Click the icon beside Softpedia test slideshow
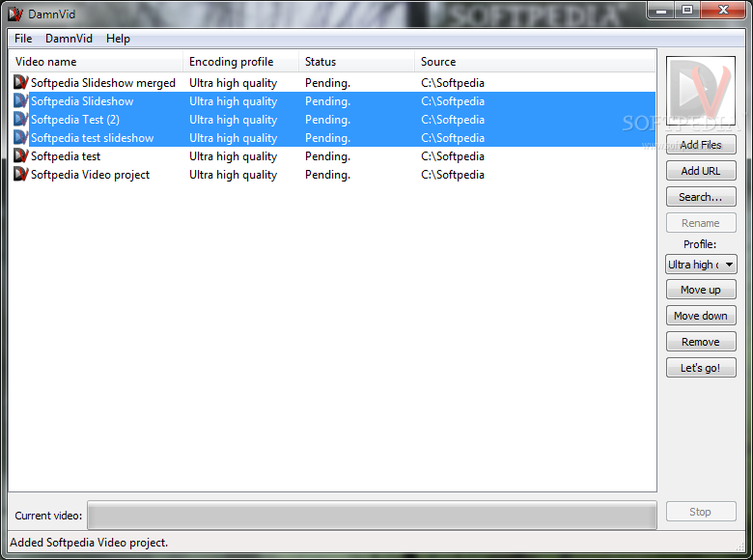 pos(20,137)
